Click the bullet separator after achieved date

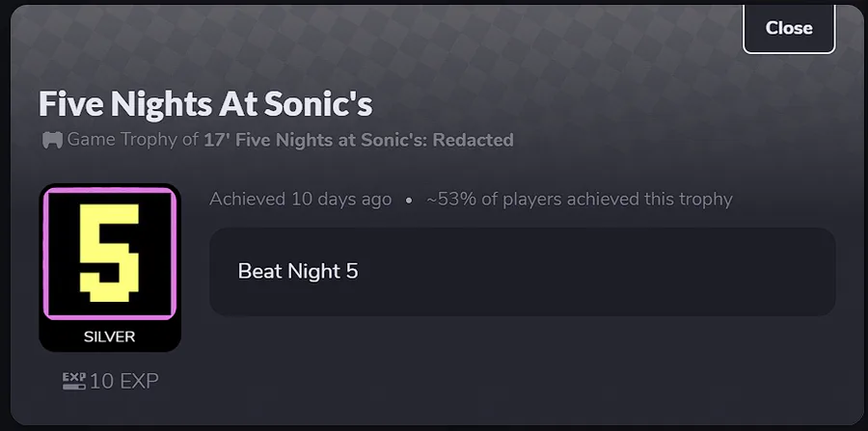(409, 201)
